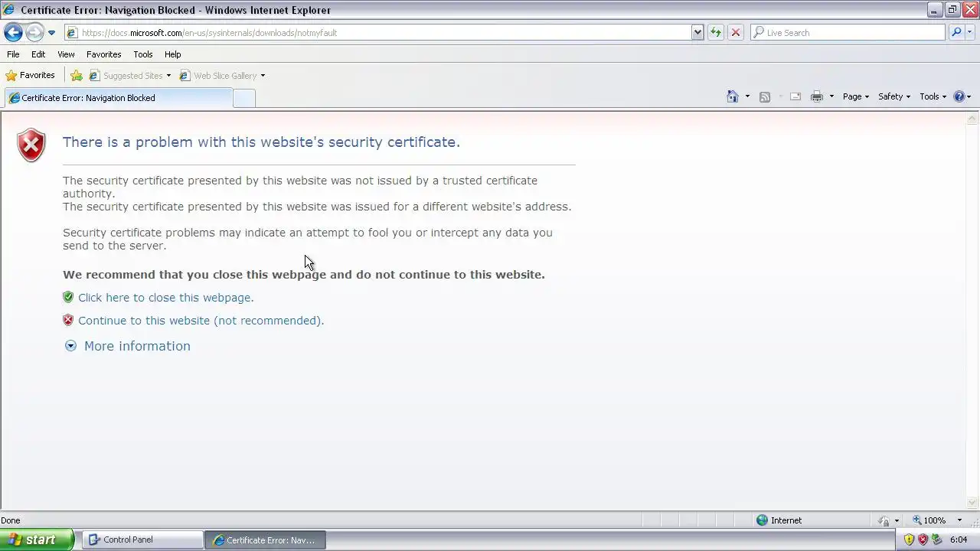
Task: Click the red shield continue icon
Action: [x=68, y=320]
